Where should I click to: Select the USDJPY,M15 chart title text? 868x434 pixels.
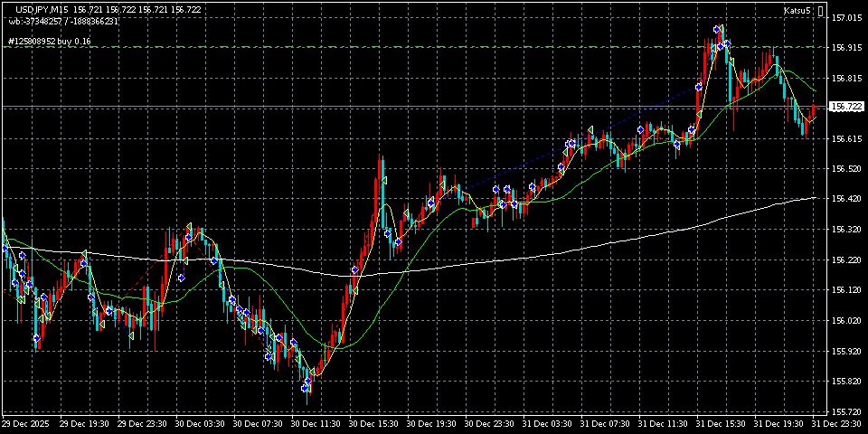(x=41, y=8)
